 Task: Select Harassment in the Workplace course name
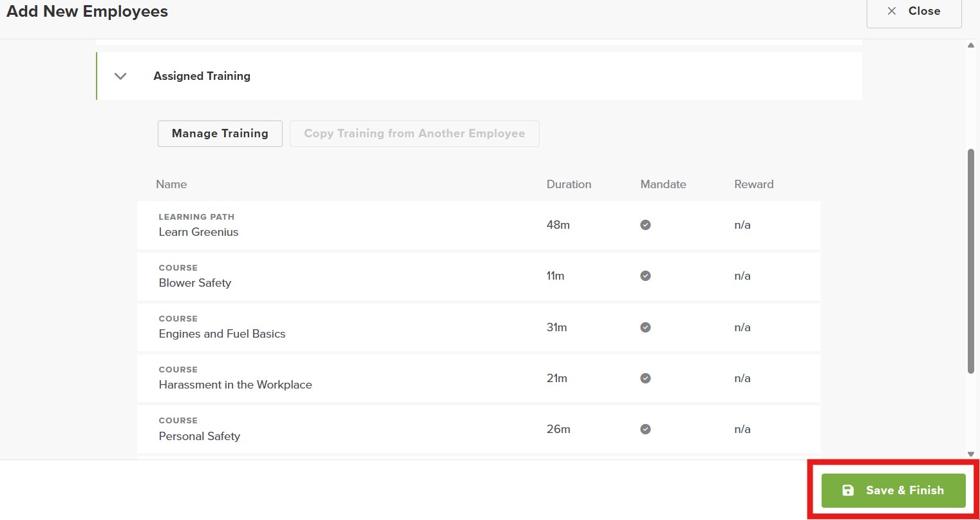tap(236, 385)
